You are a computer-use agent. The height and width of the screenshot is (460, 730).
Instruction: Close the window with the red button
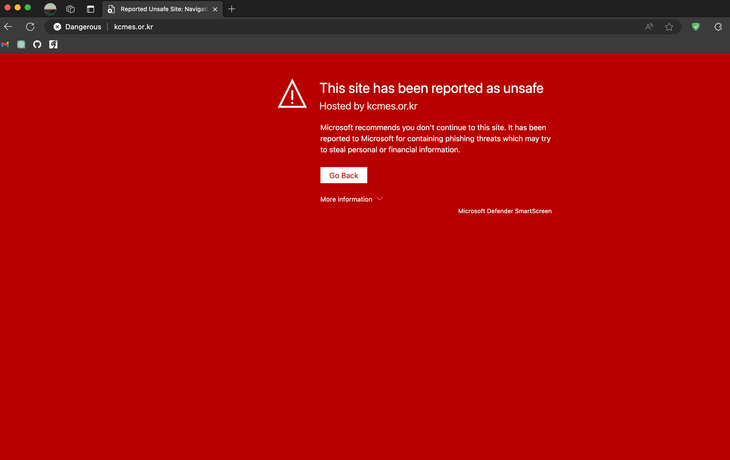(x=7, y=7)
